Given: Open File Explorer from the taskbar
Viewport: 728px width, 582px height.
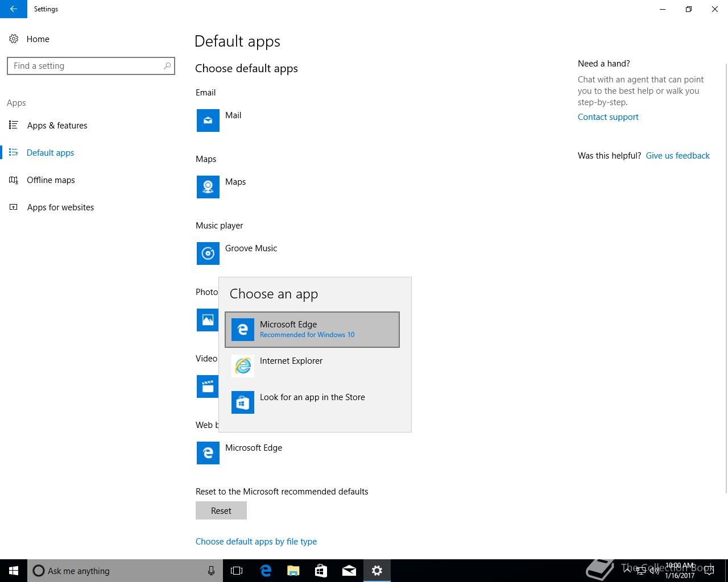Looking at the screenshot, I should [x=293, y=571].
